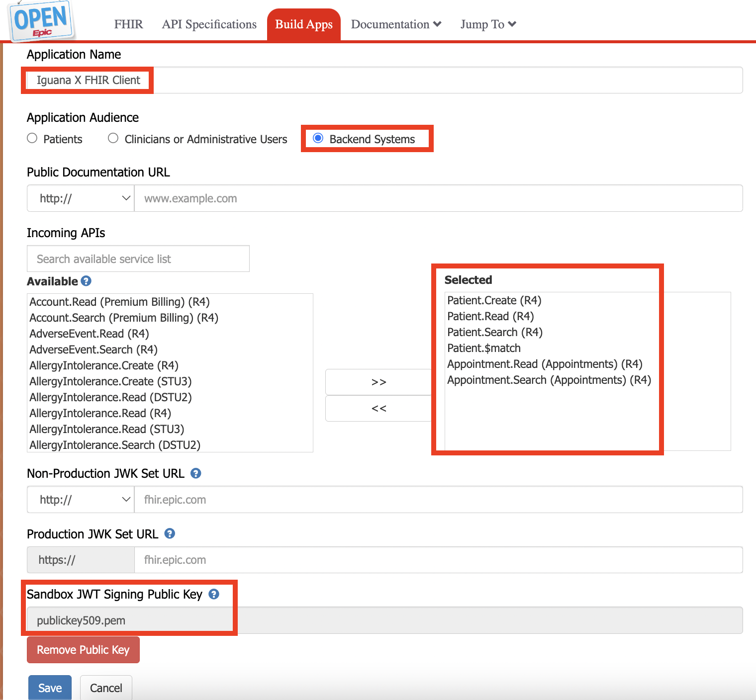The height and width of the screenshot is (700, 756).
Task: Select the Patients audience radio button
Action: point(32,138)
